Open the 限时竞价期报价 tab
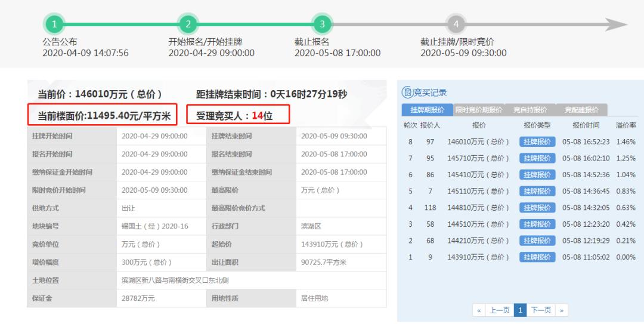This screenshot has width=644, height=324. coord(479,110)
